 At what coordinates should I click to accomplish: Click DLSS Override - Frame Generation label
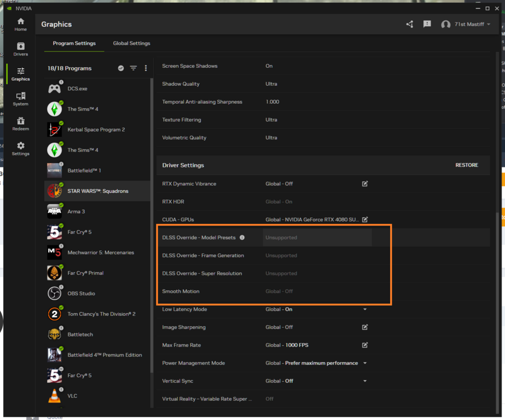pos(203,255)
